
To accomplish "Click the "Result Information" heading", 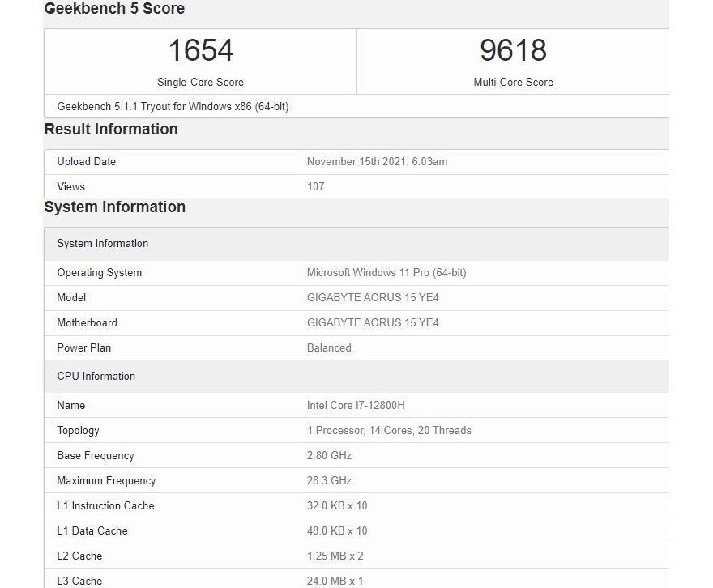I will click(111, 129).
